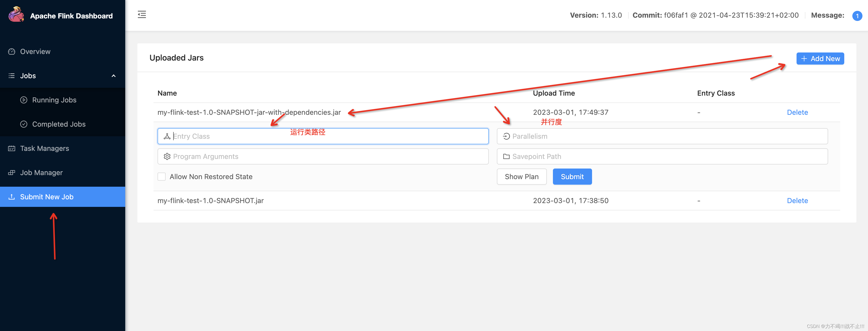Image resolution: width=868 pixels, height=331 pixels.
Task: Open the Task Managers menu item
Action: (44, 149)
